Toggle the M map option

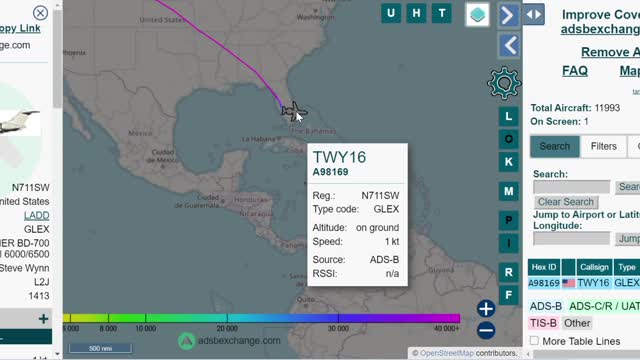pos(509,191)
